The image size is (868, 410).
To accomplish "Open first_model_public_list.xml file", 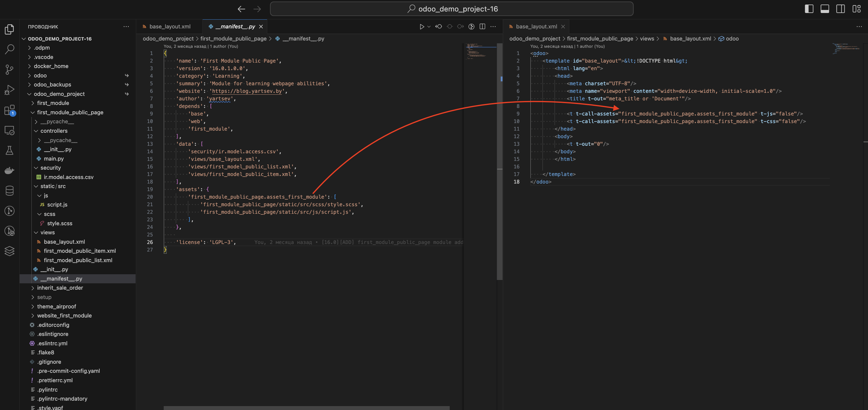I will click(x=78, y=260).
